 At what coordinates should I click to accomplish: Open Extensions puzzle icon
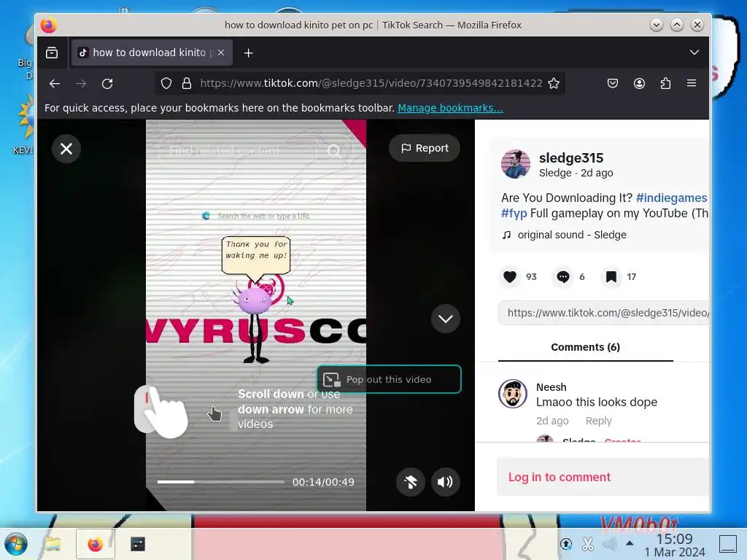665,83
